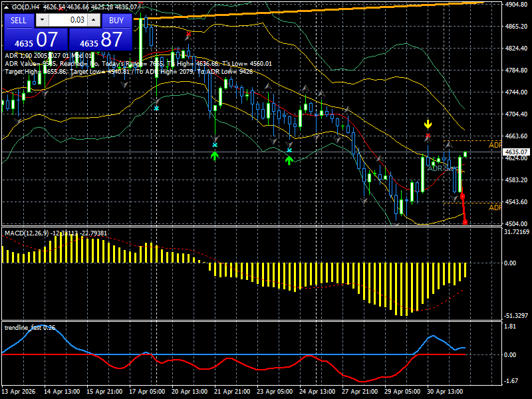Image resolution: width=532 pixels, height=399 pixels.
Task: Select the green up arrow near 23 Apr
Action: coord(289,160)
